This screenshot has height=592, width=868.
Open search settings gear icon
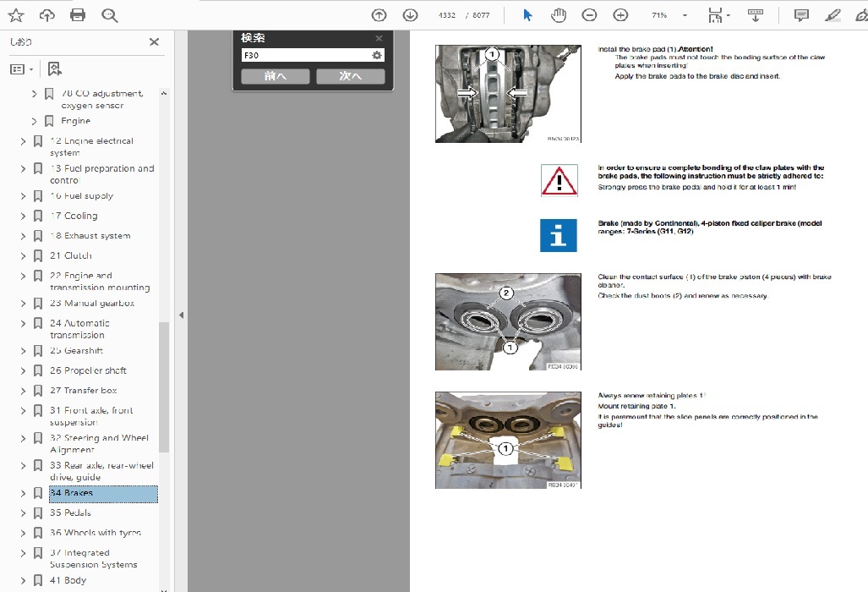(x=377, y=55)
